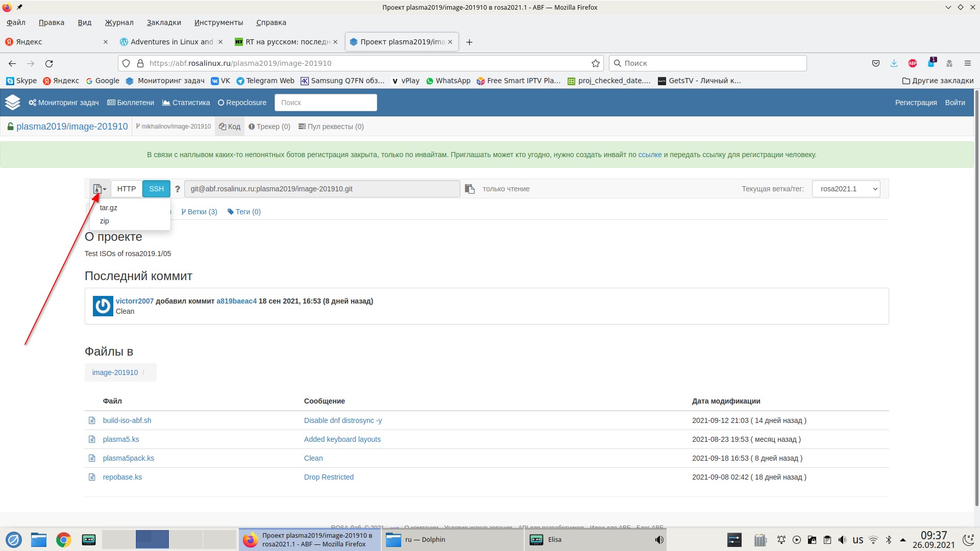Click the Adblock Plus extension icon

(913, 63)
